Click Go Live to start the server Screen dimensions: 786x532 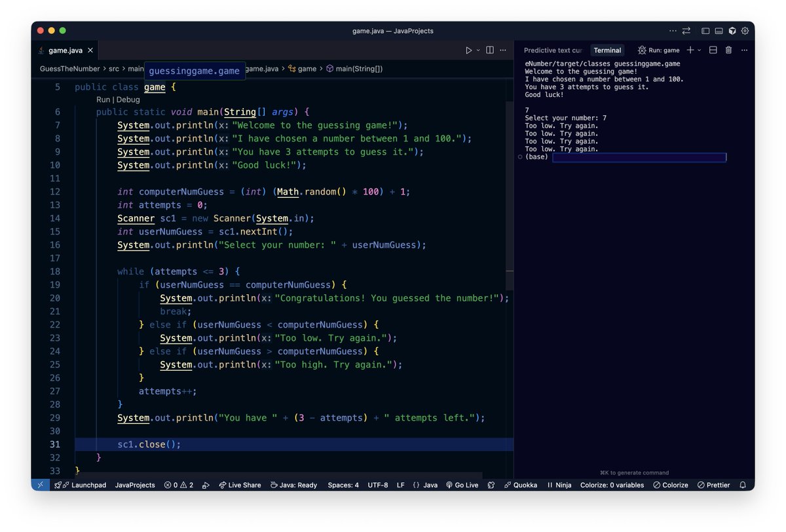(462, 485)
